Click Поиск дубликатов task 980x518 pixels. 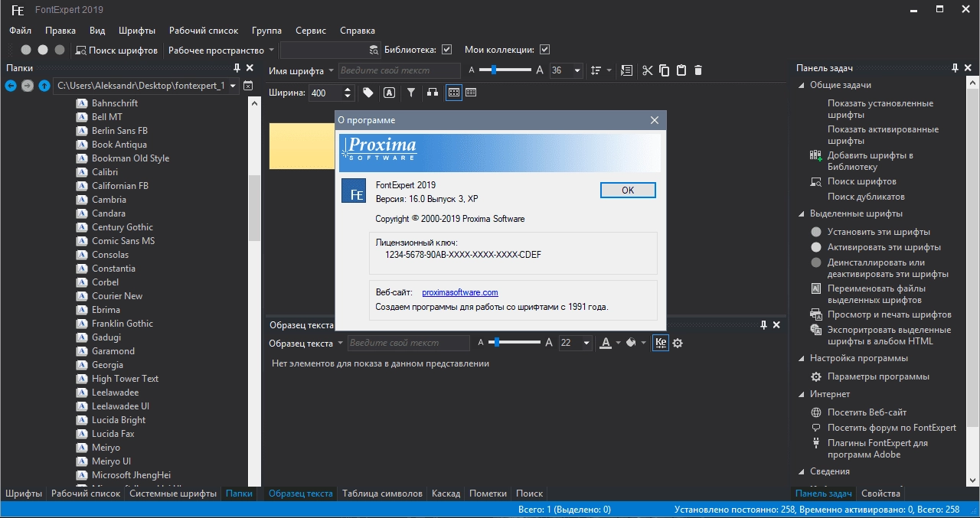tap(866, 197)
